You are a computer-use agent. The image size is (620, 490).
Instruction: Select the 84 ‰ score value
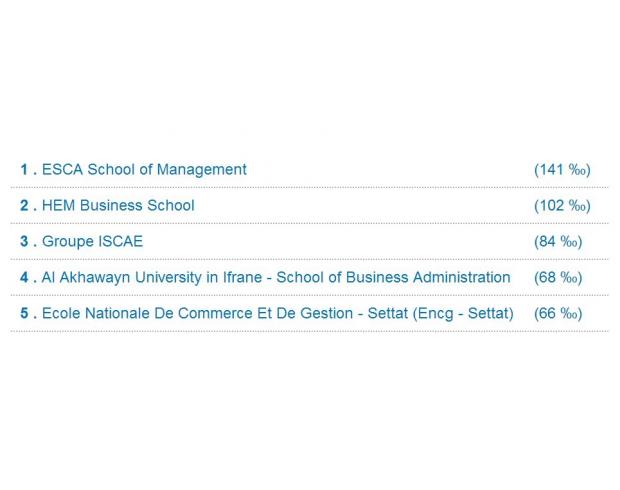point(558,242)
